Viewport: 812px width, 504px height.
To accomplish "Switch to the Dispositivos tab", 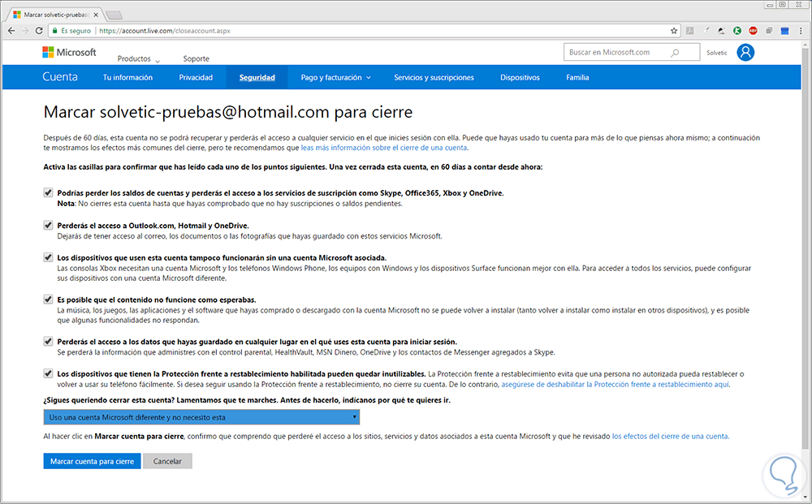I will 520,78.
